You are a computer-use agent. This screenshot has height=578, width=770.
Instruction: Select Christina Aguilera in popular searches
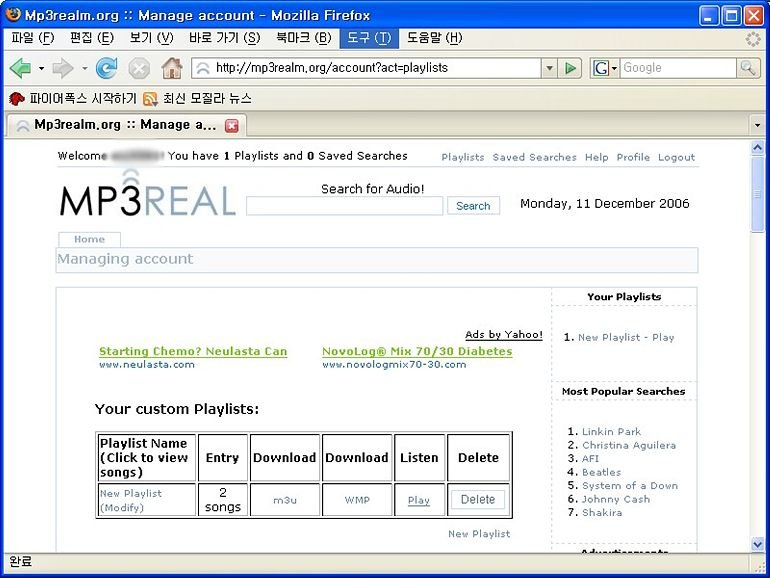(629, 445)
